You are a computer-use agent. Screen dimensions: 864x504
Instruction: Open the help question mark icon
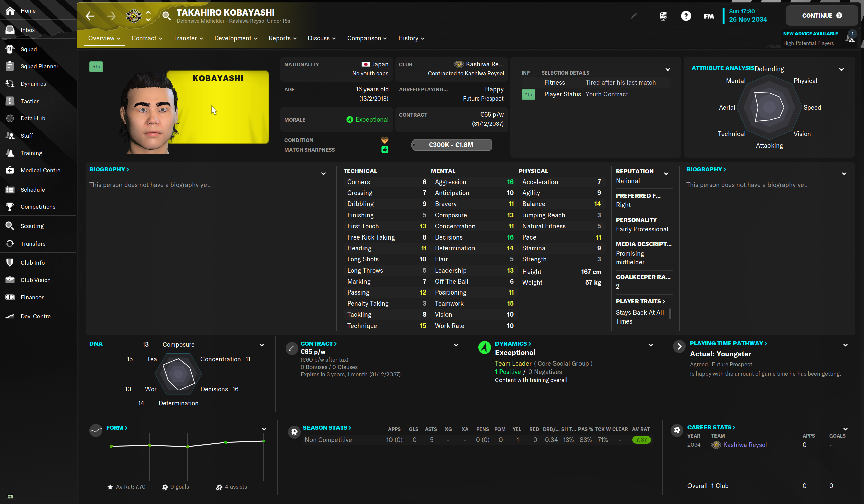(686, 16)
